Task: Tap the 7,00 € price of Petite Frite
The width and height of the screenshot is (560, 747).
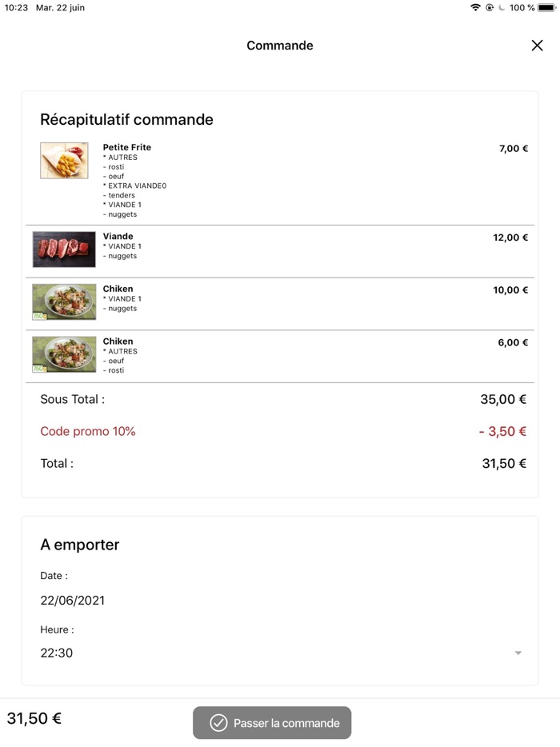Action: coord(514,149)
